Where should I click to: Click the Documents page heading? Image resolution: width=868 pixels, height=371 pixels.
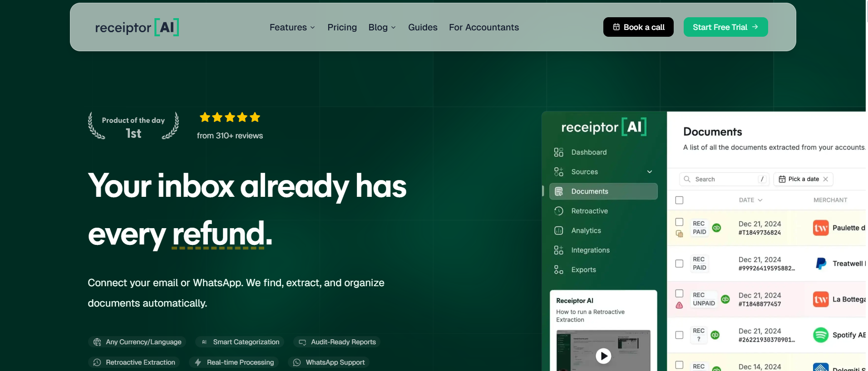713,132
